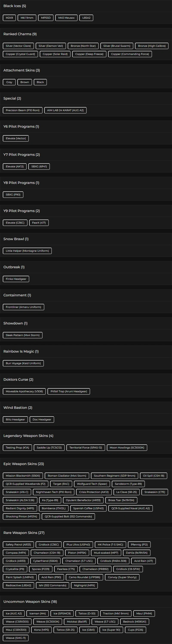This screenshot has width=172, height=644.
Task: Click the Y7 Pilot Programs (2) header
Action: (x=21, y=155)
